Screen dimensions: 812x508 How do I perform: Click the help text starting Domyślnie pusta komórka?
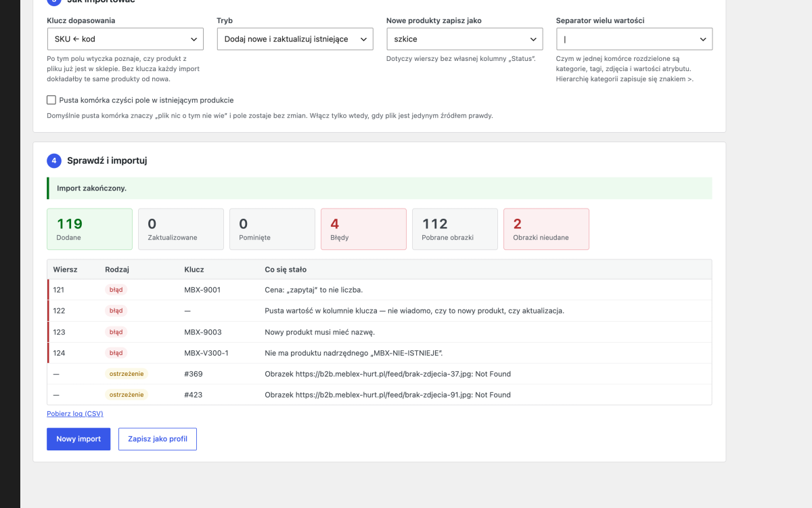click(270, 116)
